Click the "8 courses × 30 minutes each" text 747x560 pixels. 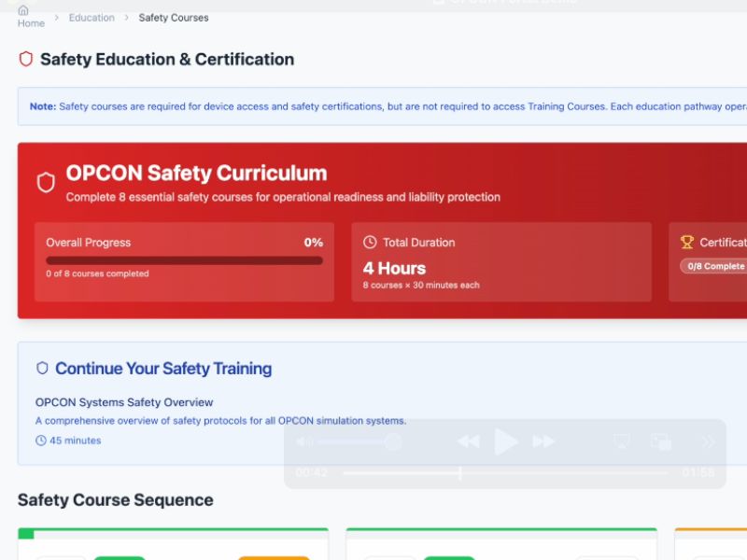click(x=421, y=286)
